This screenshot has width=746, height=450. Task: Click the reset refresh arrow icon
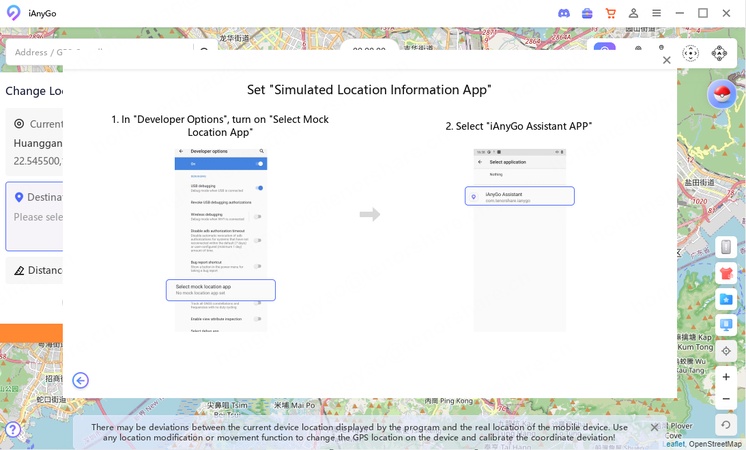tap(726, 425)
